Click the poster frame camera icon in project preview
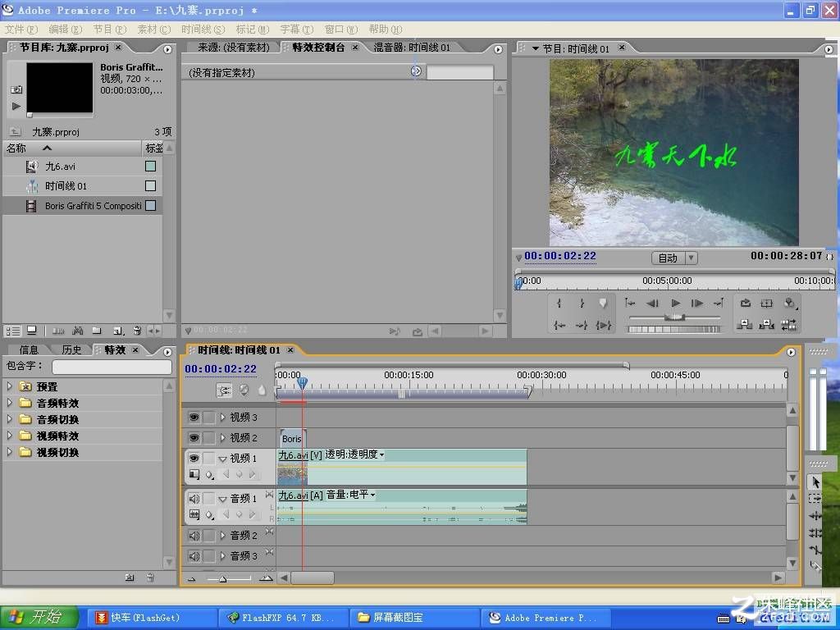This screenshot has height=630, width=840. [16, 89]
